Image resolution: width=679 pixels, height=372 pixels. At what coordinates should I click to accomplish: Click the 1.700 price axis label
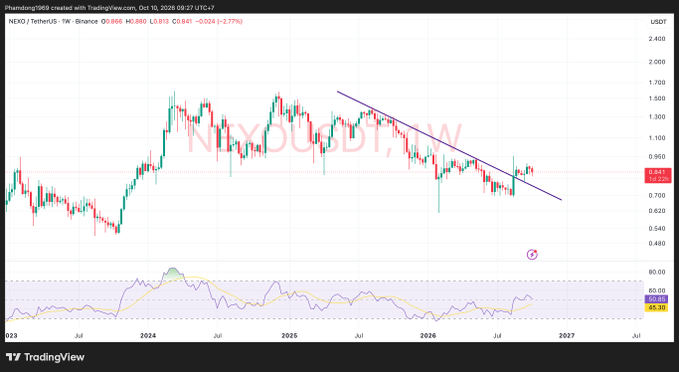657,82
